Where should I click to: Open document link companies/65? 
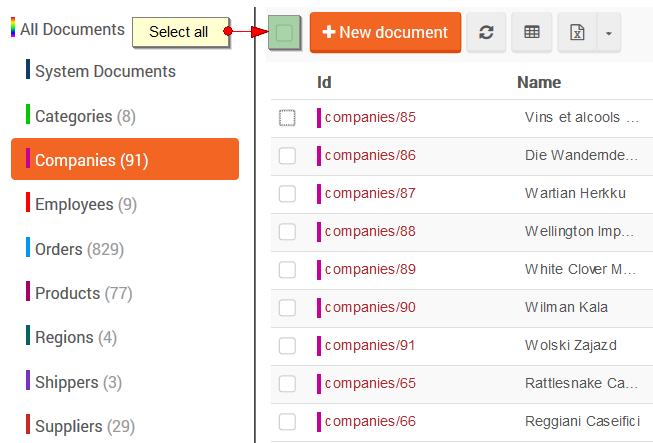370,383
